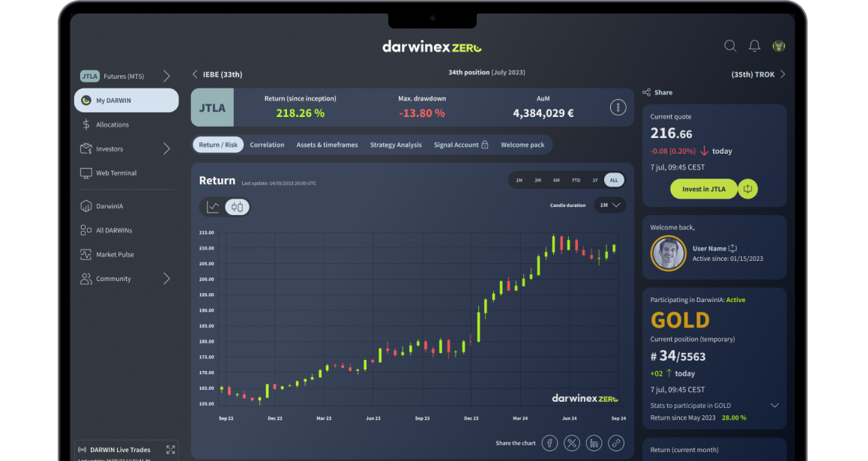
Task: Expand Stats to participate in GOLD
Action: [x=774, y=406]
